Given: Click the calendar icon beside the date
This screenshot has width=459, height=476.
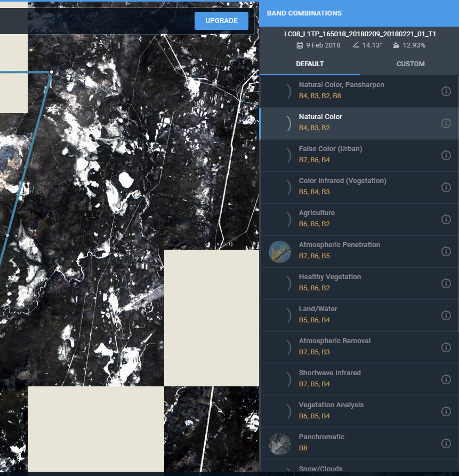Looking at the screenshot, I should pos(300,45).
